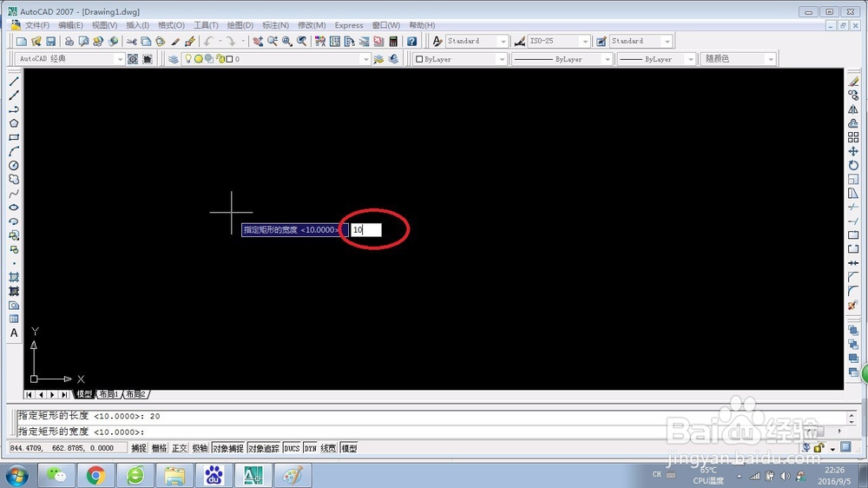The image size is (868, 488).
Task: Select the Rotate tool
Action: (x=853, y=165)
